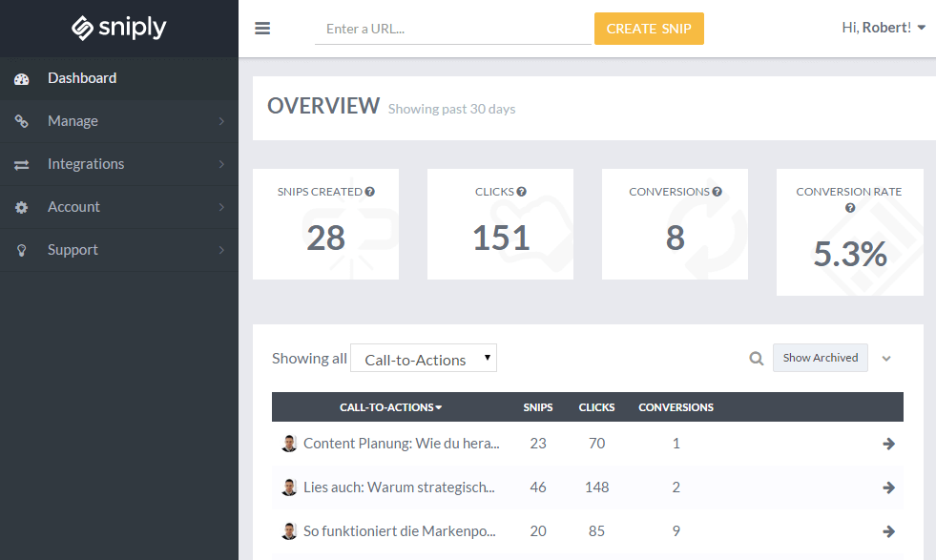The height and width of the screenshot is (560, 936).
Task: Open arrow for So funktioniert row
Action: [x=888, y=531]
